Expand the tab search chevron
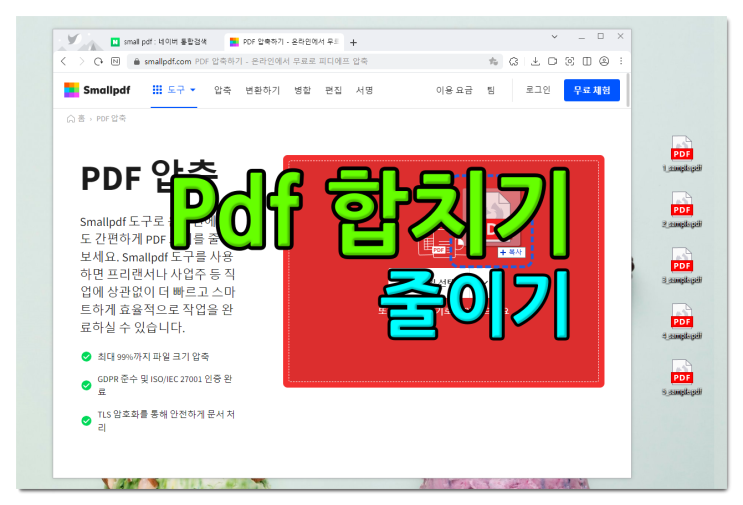This screenshot has width=743, height=505. coord(554,36)
